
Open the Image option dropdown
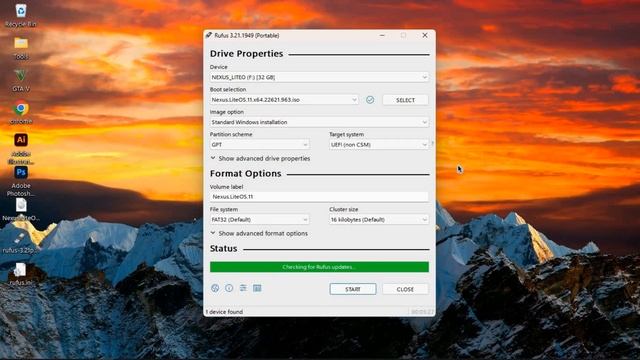coord(319,122)
